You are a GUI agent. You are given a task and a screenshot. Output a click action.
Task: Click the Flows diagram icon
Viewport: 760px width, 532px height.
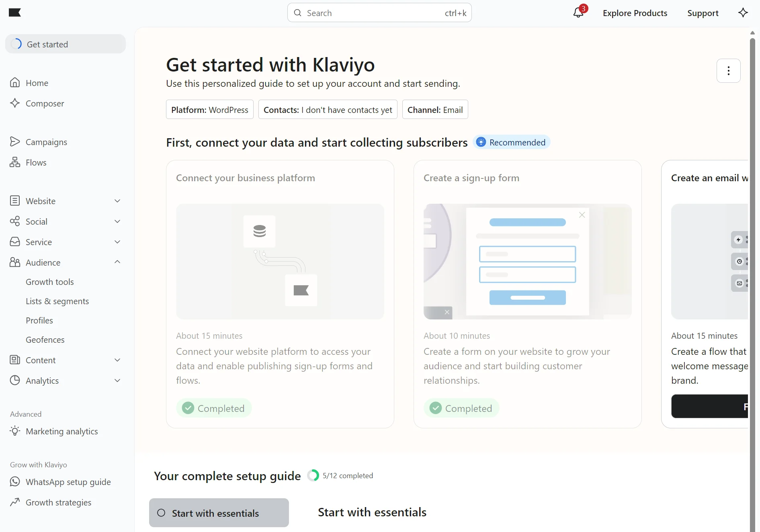(15, 162)
